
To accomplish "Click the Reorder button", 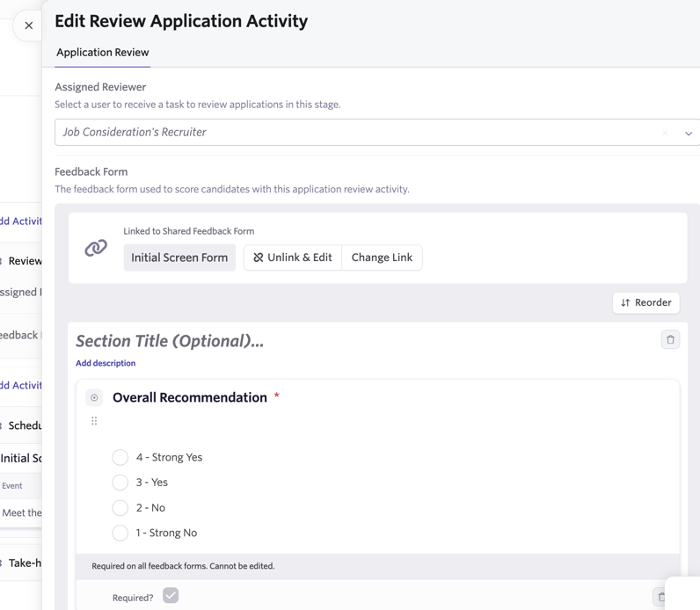I will coord(646,302).
